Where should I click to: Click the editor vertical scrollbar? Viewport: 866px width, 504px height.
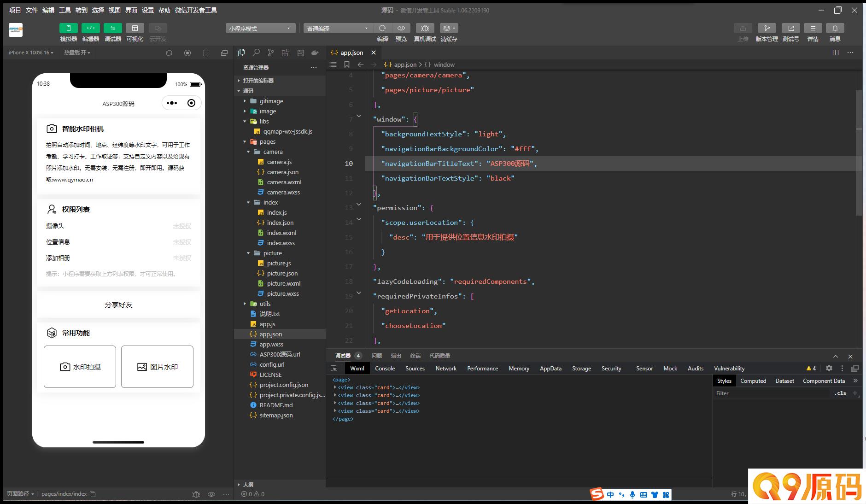pyautogui.click(x=859, y=152)
